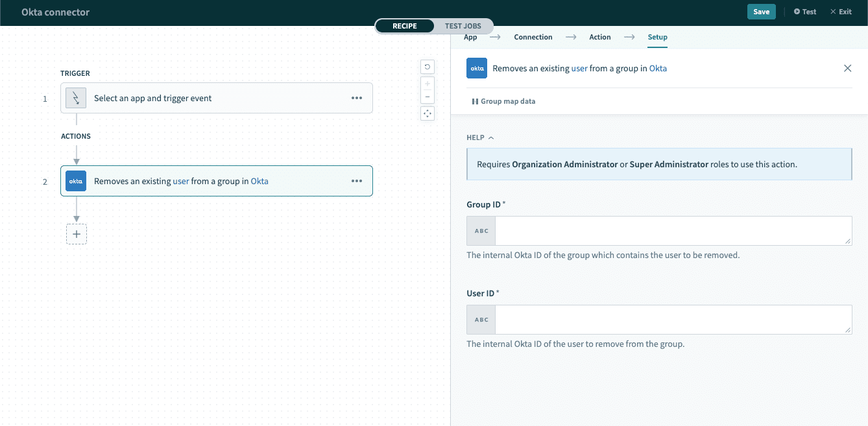Click Test in the top bar
The height and width of the screenshot is (426, 868).
[804, 11]
